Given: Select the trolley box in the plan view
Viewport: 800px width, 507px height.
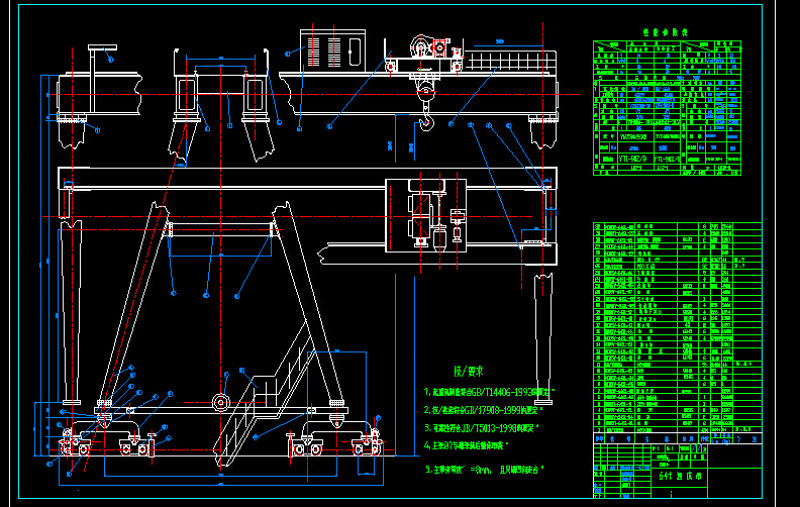Looking at the screenshot, I should (426, 216).
